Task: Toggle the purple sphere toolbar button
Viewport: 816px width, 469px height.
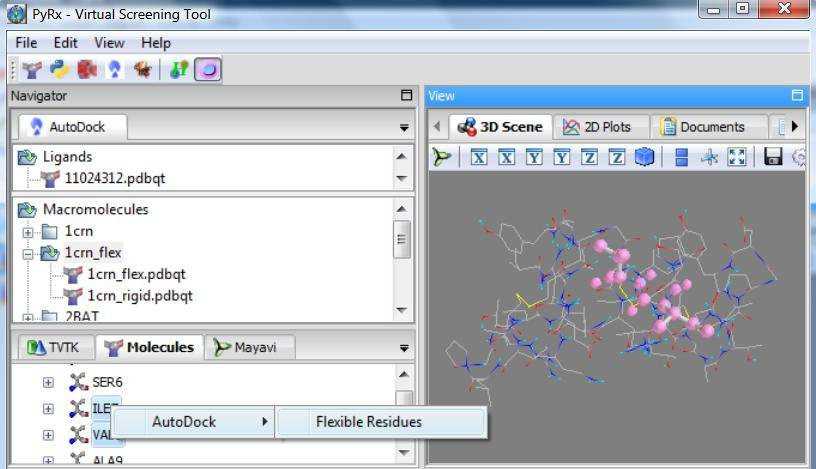Action: click(208, 70)
